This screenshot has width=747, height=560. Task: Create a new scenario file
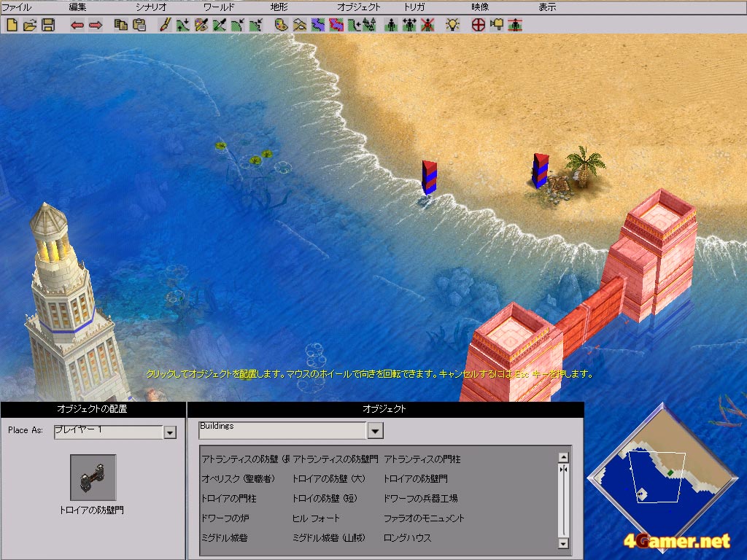(x=12, y=25)
